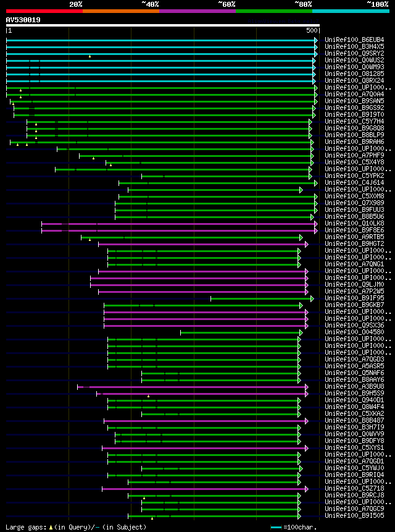Open hit UniRef100_O04580

point(354,332)
